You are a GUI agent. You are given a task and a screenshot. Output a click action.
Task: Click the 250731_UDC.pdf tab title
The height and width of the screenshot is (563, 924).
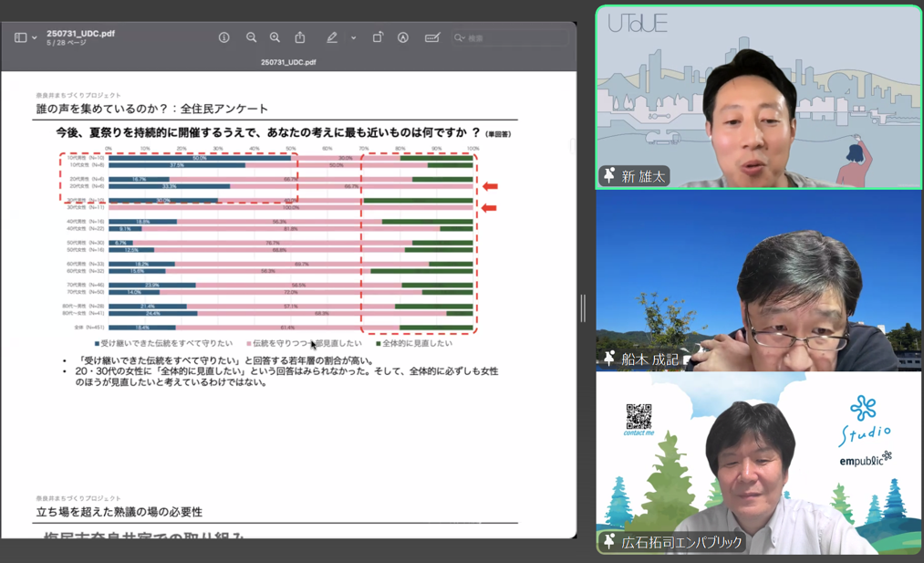(x=288, y=62)
